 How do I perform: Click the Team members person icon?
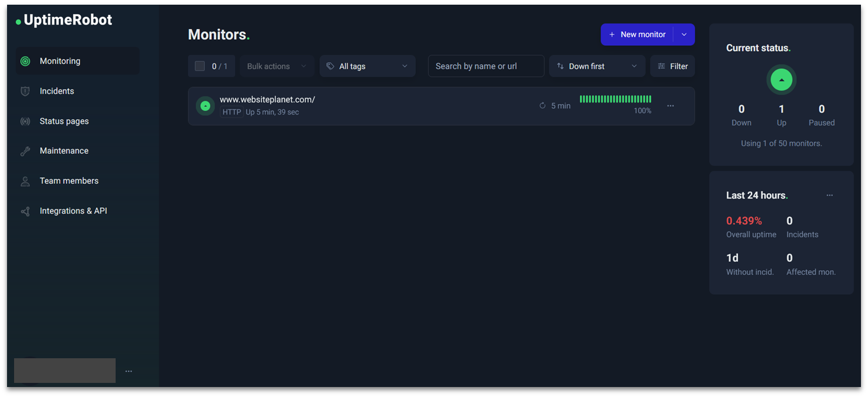(x=25, y=180)
